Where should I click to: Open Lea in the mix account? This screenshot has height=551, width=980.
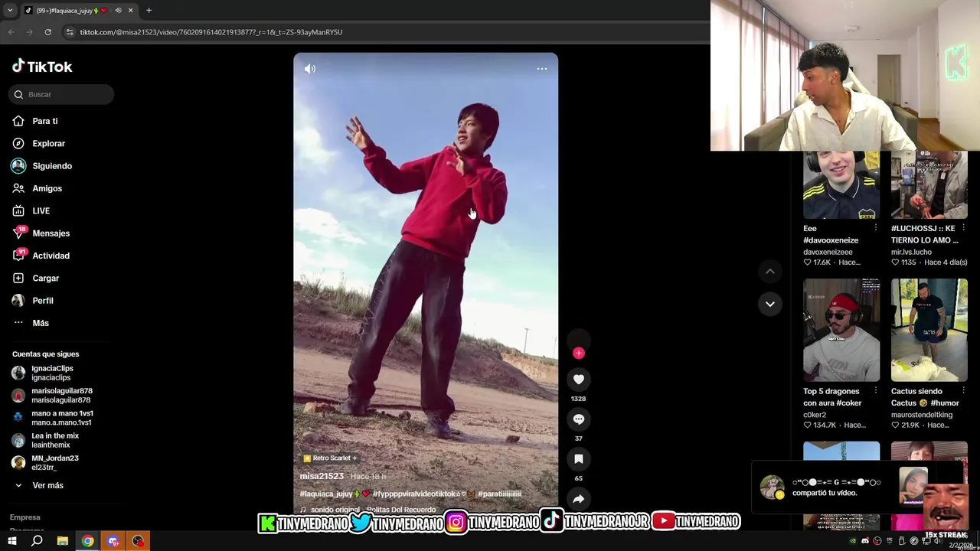pyautogui.click(x=46, y=440)
